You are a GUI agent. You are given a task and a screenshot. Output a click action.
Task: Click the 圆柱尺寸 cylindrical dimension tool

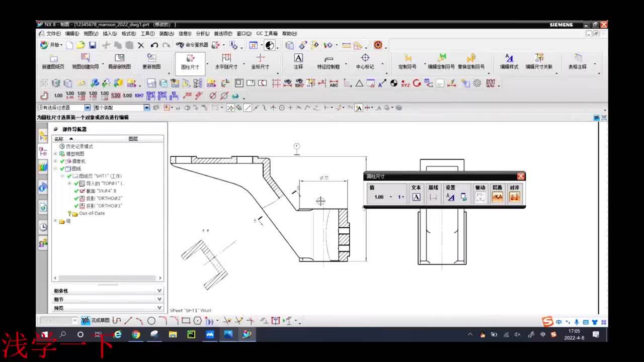click(190, 61)
